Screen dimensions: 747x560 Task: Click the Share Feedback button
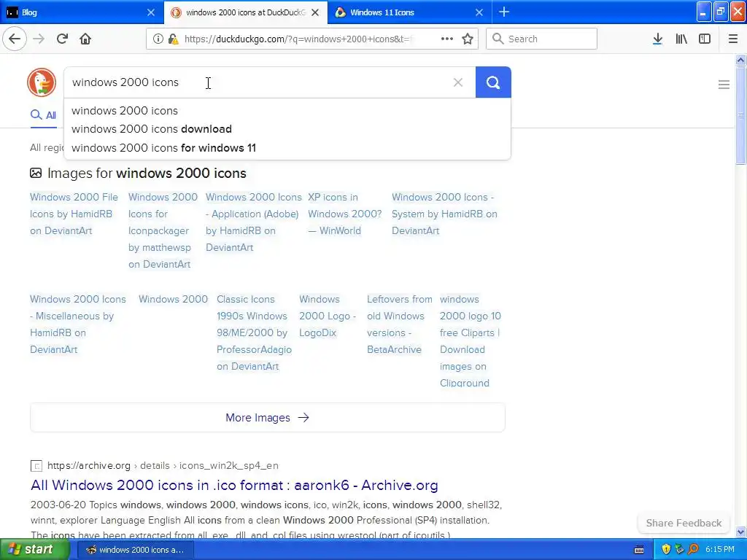684,523
